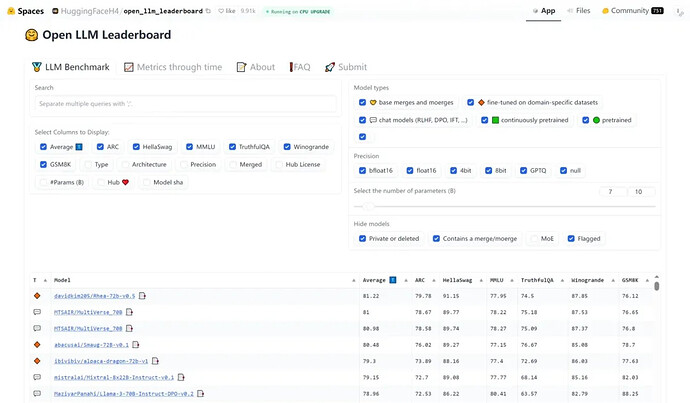Open ibivibiv/alpaca-dragon-72b-v1 model link

pos(101,361)
